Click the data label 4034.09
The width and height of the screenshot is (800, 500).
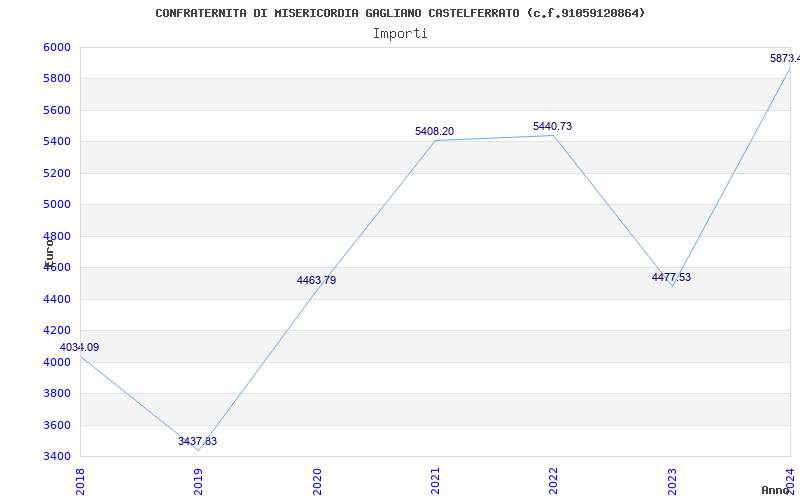click(79, 347)
